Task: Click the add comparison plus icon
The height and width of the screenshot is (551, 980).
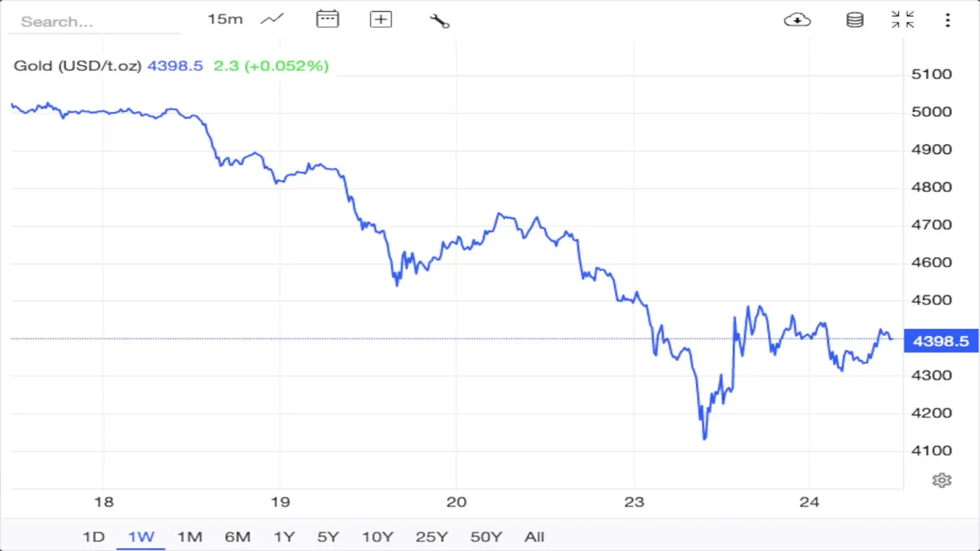Action: pyautogui.click(x=381, y=20)
